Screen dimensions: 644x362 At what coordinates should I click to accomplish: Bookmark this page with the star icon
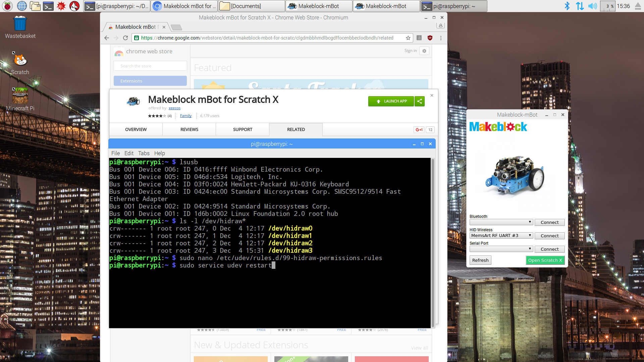coord(408,38)
